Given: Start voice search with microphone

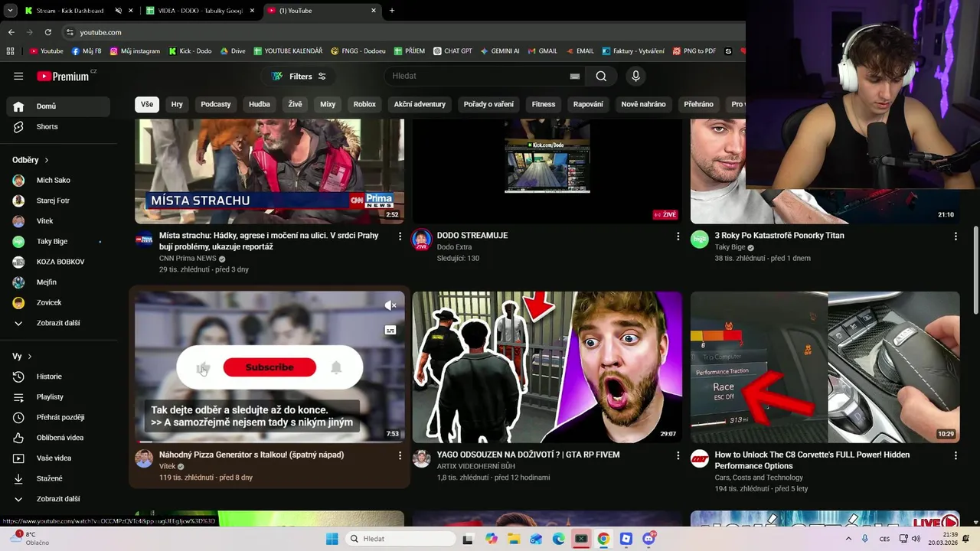Looking at the screenshot, I should pos(635,76).
